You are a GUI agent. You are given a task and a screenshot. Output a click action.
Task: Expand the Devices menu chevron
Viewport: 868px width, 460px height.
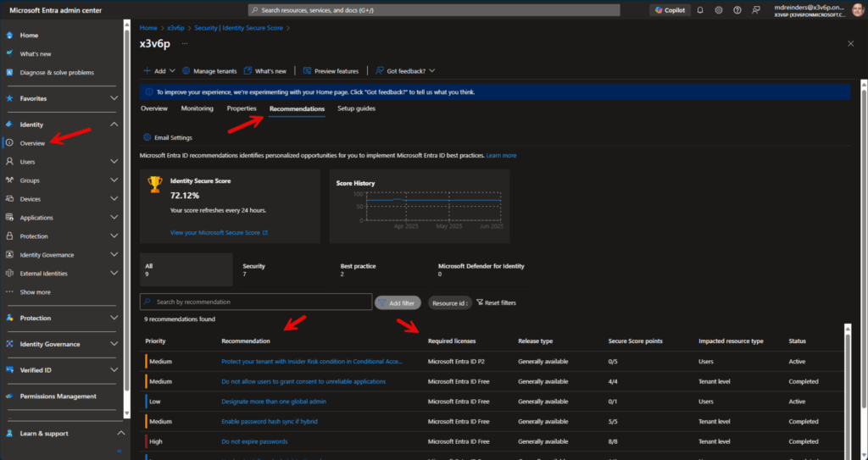(114, 199)
